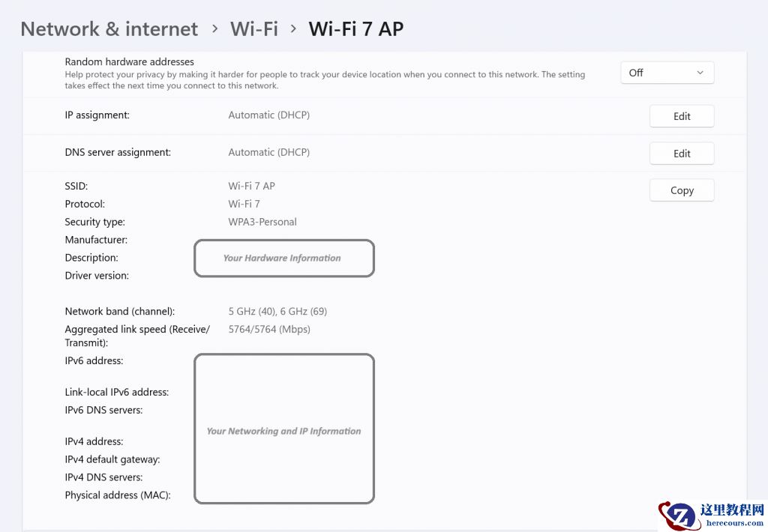
Task: Select the WPA3-Personal security type text
Action: click(x=262, y=221)
